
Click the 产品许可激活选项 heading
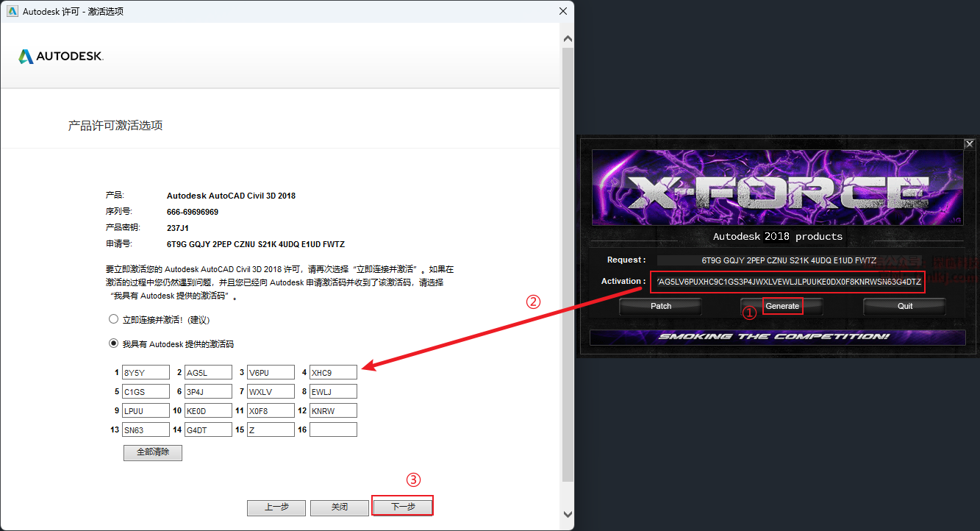[x=115, y=126]
